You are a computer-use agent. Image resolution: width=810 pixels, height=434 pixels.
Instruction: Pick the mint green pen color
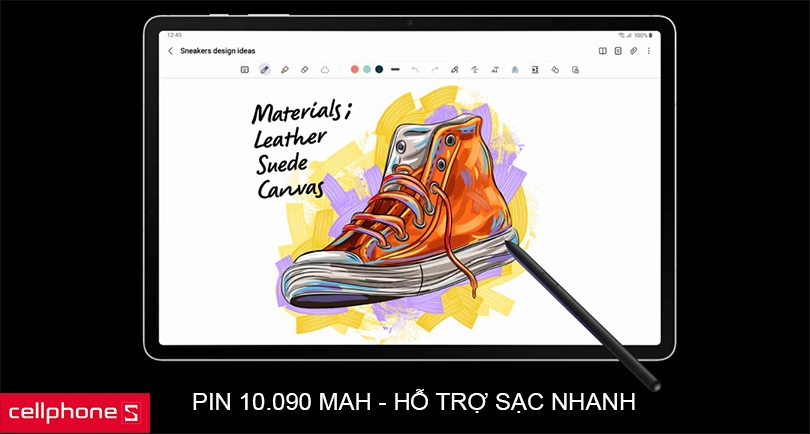367,69
